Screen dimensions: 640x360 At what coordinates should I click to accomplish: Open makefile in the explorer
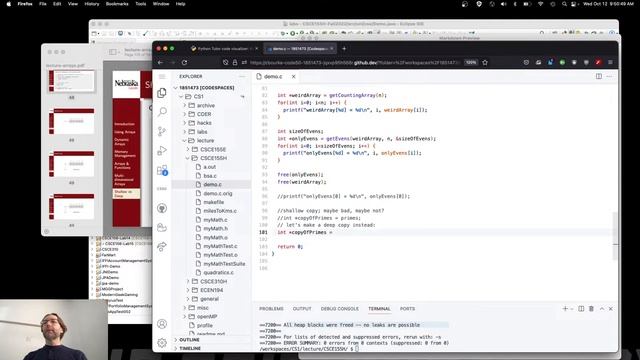click(213, 202)
